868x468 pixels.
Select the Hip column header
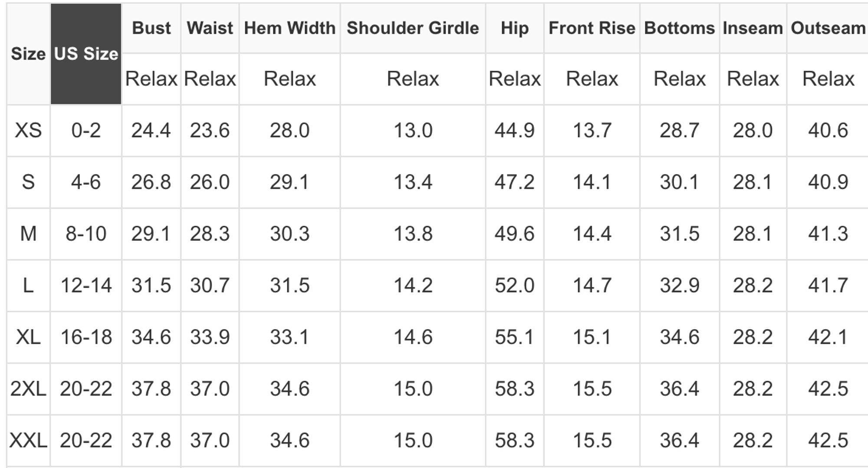pyautogui.click(x=514, y=28)
